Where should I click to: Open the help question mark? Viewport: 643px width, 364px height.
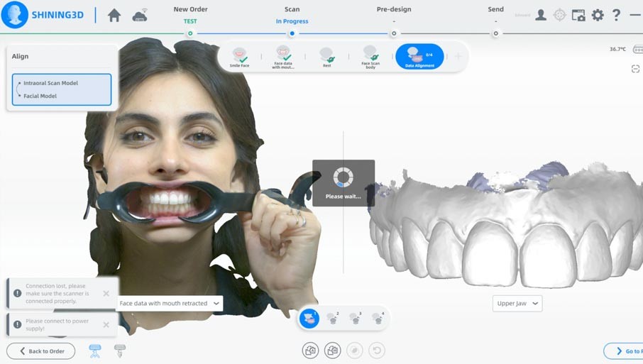pyautogui.click(x=616, y=15)
